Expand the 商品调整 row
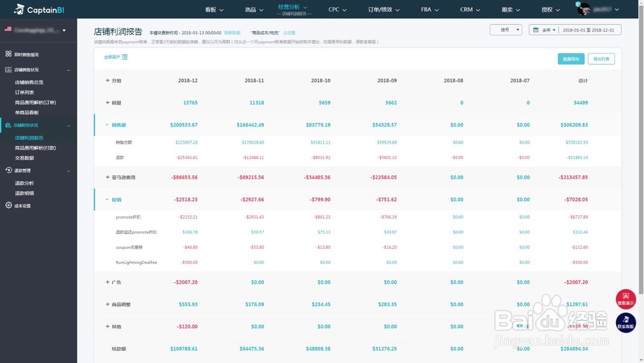644x363 pixels. [108, 304]
